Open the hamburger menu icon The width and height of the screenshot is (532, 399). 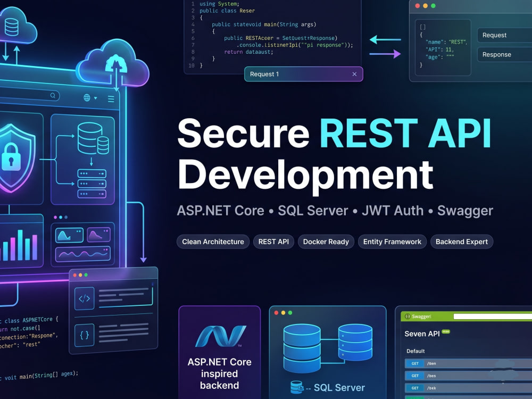111,99
